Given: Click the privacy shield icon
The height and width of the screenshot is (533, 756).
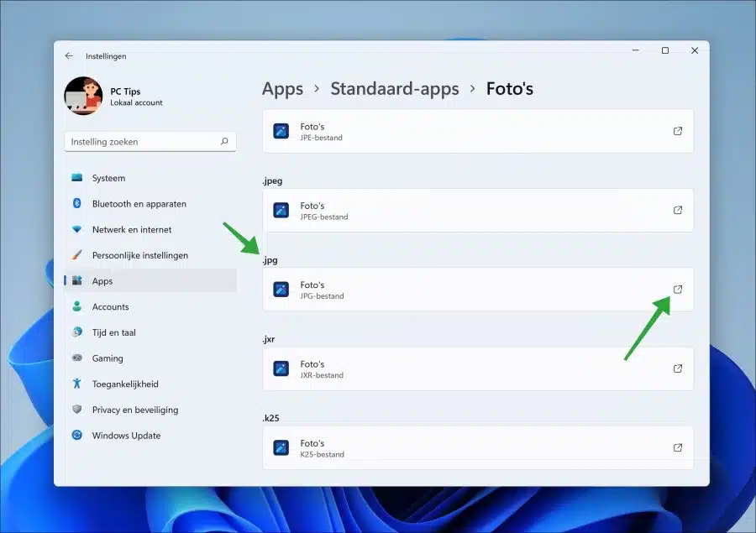Looking at the screenshot, I should coord(76,409).
